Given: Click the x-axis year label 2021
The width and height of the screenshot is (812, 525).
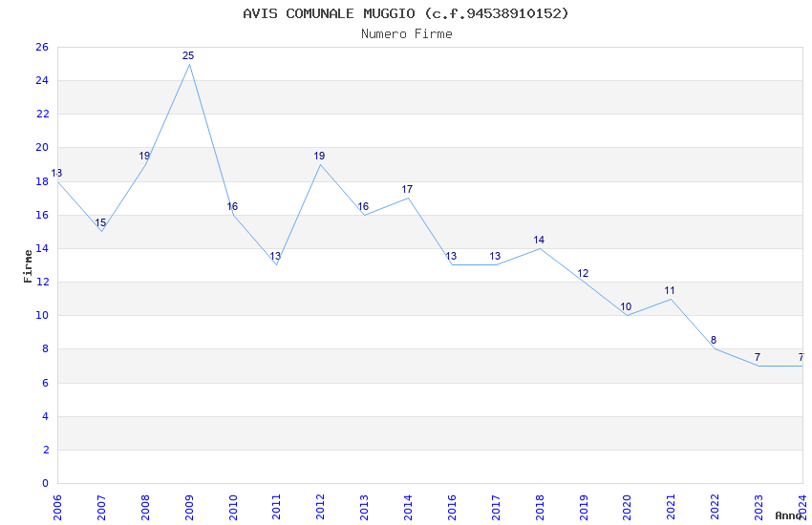Looking at the screenshot, I should (x=672, y=508).
